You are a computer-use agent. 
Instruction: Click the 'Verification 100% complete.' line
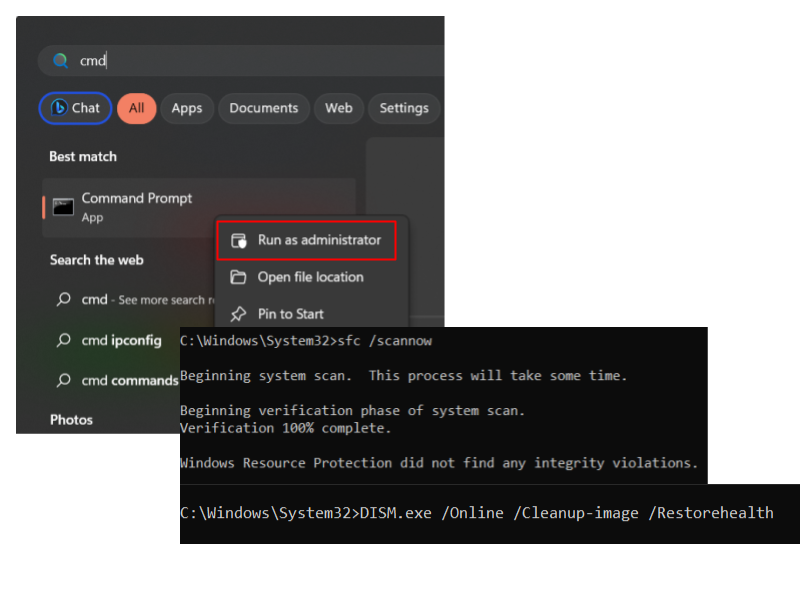[x=286, y=428]
